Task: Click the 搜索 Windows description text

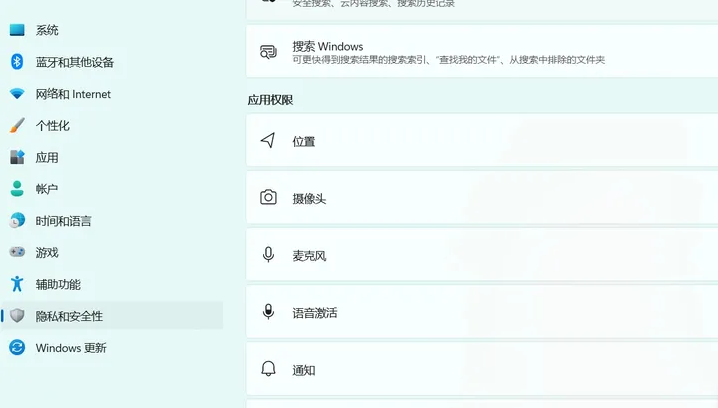Action: tap(449, 60)
